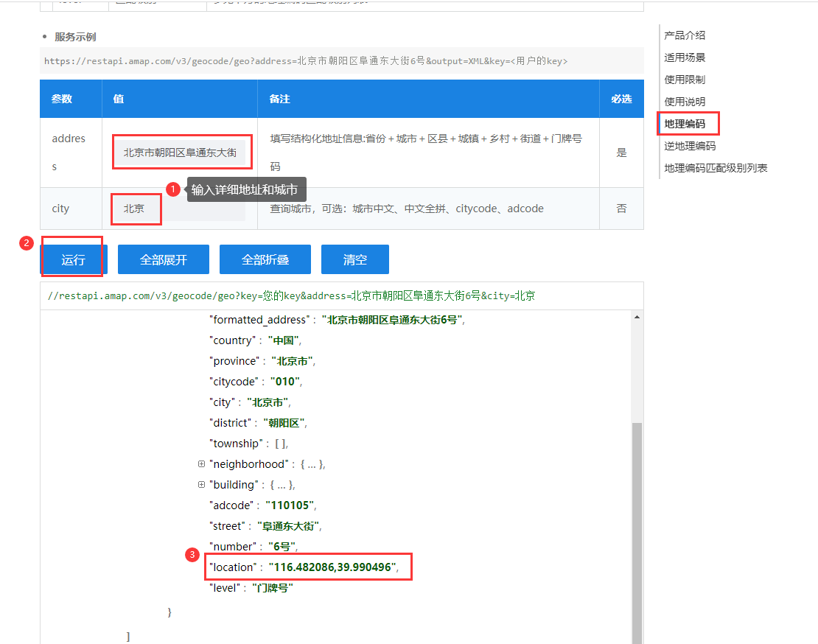Focus the city input containing 北京
Image resolution: width=818 pixels, height=644 pixels.
pos(180,209)
